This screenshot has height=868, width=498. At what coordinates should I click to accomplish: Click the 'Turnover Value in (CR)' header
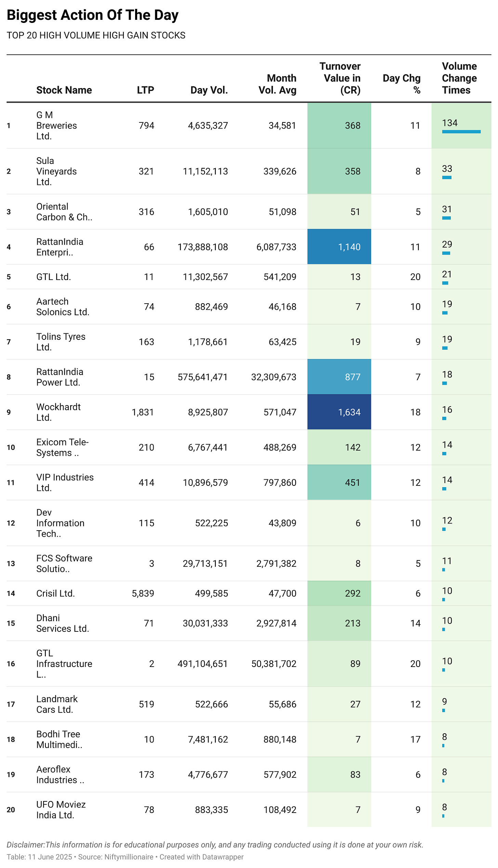pos(340,78)
